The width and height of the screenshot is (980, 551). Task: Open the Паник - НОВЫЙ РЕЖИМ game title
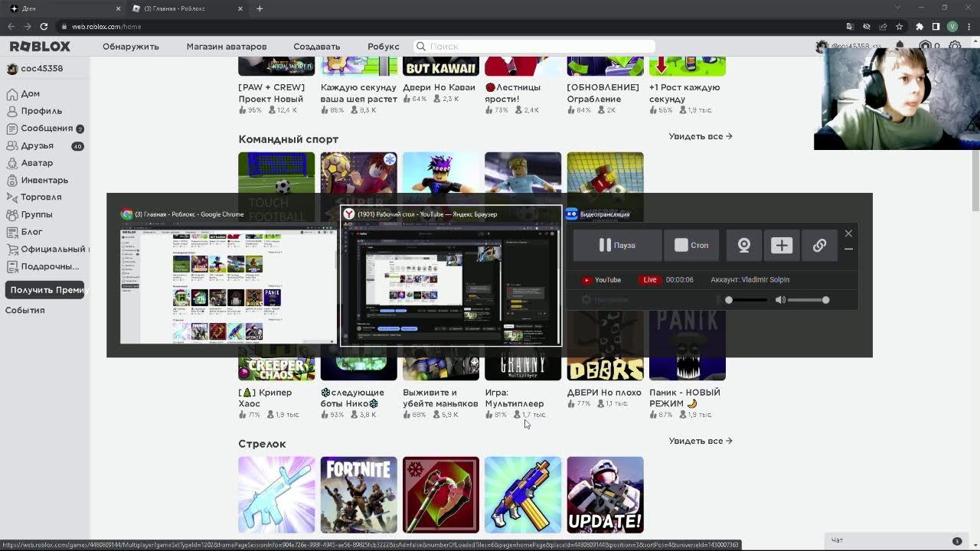pyautogui.click(x=684, y=398)
